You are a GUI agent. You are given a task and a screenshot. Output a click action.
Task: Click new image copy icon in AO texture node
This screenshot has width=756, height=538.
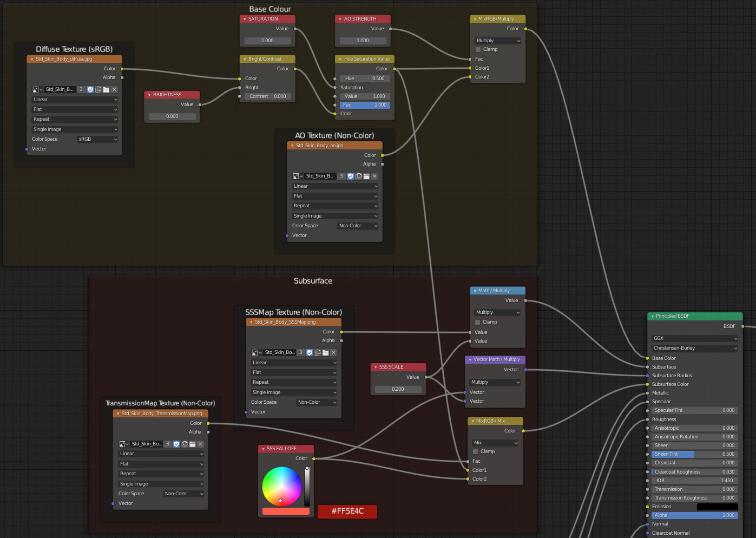(359, 176)
